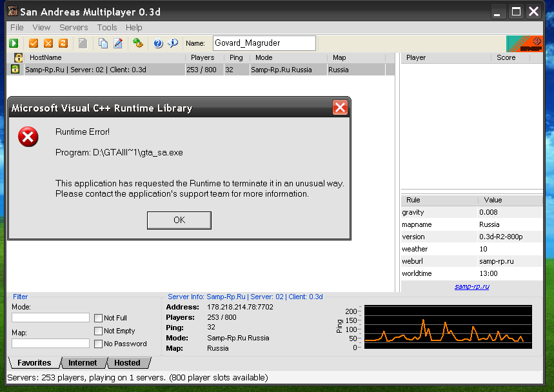The height and width of the screenshot is (392, 554).
Task: Click the Add Server checkmark icon
Action: [34, 43]
